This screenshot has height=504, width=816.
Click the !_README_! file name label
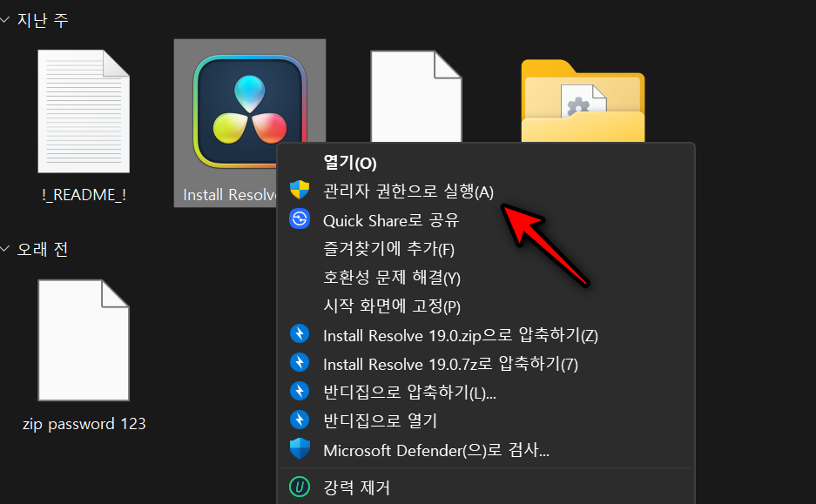[x=84, y=195]
